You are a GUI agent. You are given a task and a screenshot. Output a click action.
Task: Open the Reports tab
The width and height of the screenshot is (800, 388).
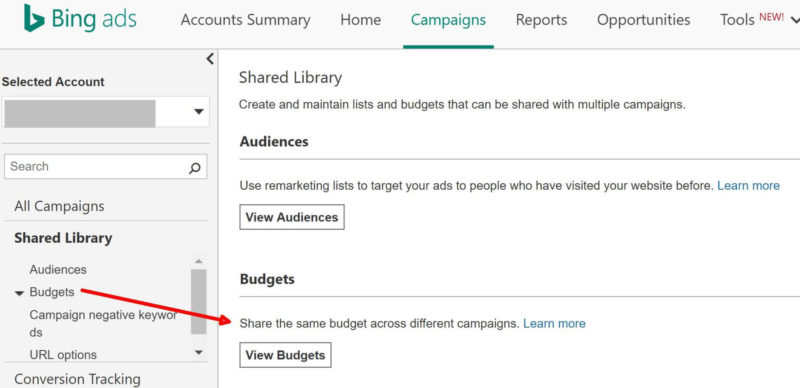pos(541,20)
